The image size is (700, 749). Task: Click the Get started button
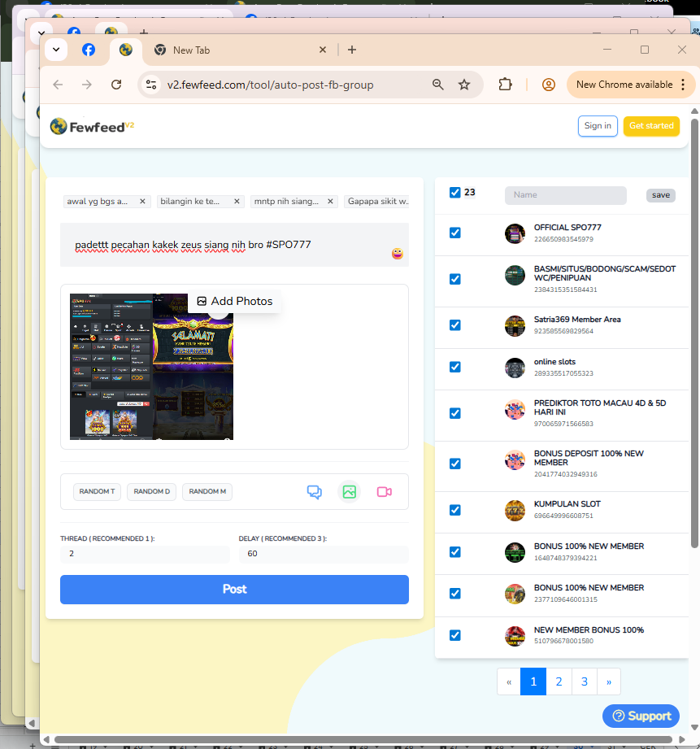point(651,126)
